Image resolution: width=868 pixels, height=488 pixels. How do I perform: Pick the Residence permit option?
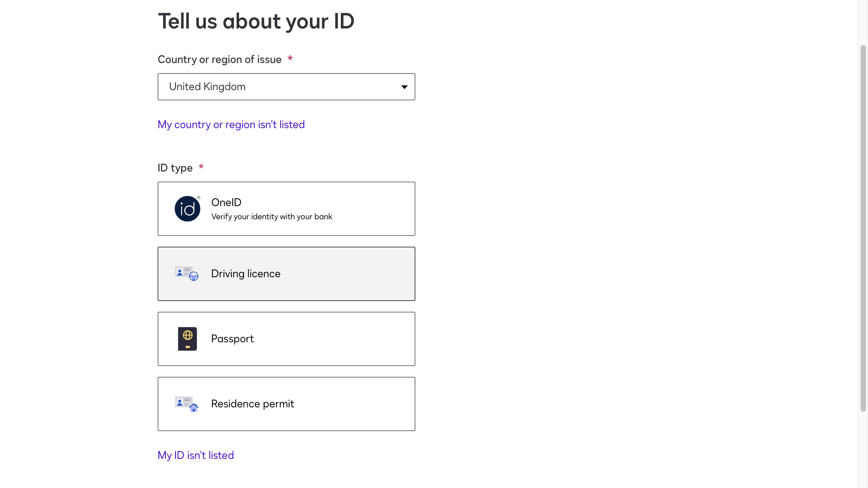click(253, 404)
